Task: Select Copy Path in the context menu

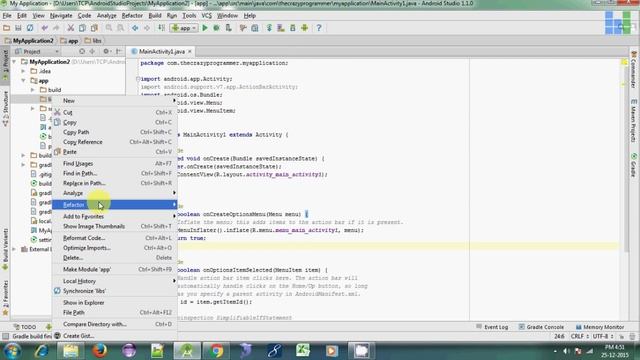Action: click(114, 132)
